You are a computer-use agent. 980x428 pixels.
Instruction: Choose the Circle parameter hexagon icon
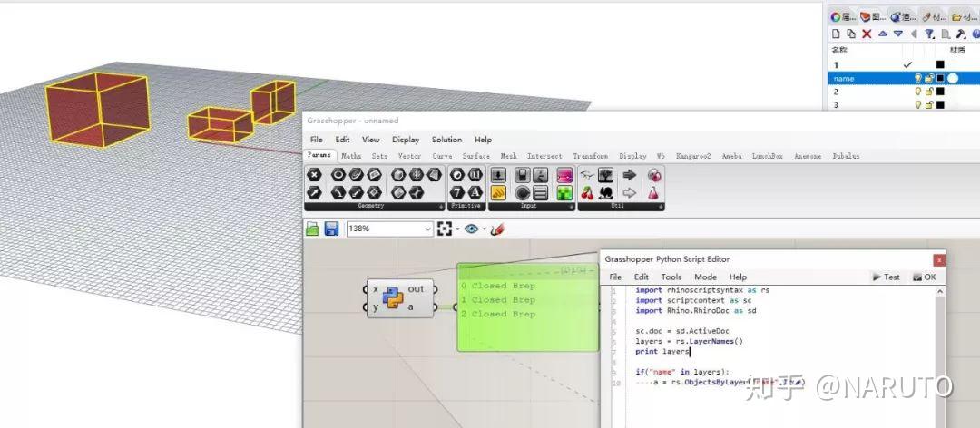coord(338,174)
